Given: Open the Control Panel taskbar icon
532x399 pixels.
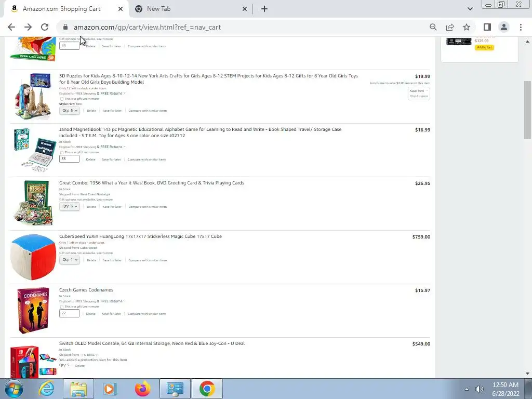Looking at the screenshot, I should [175, 389].
